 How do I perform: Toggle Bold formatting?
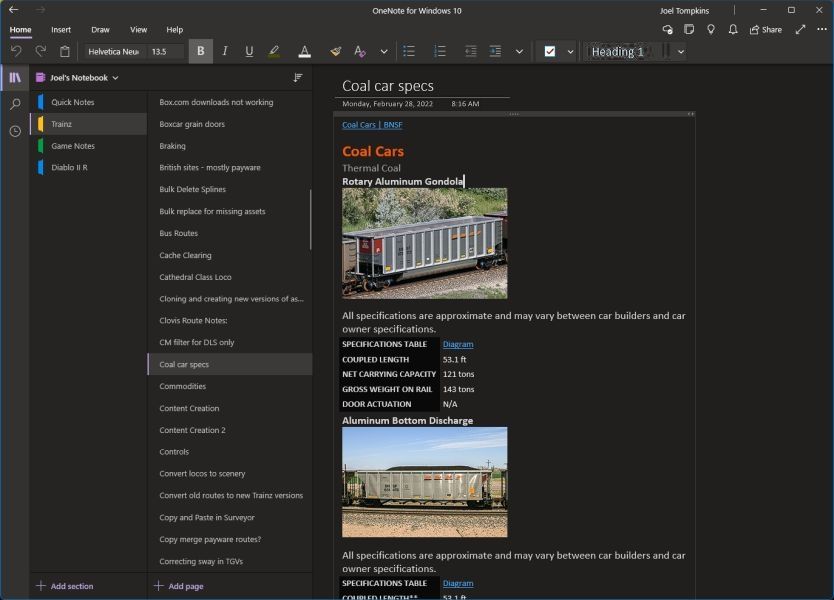pyautogui.click(x=201, y=51)
